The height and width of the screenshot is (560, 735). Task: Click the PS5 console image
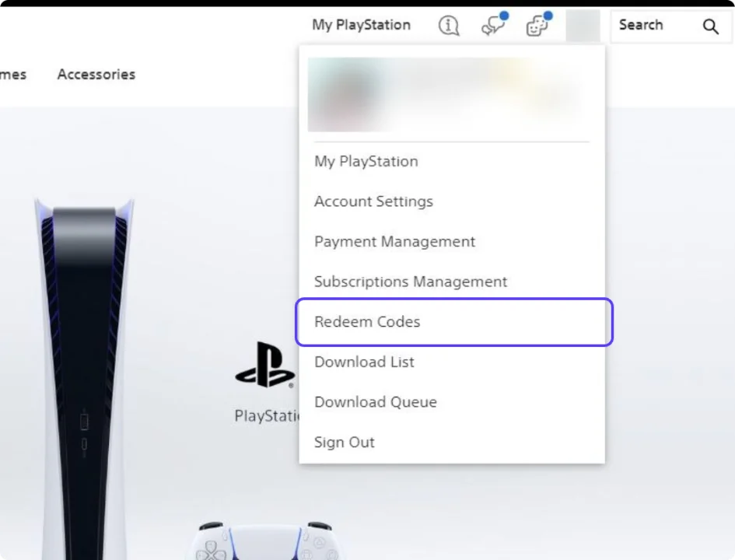[x=84, y=378]
